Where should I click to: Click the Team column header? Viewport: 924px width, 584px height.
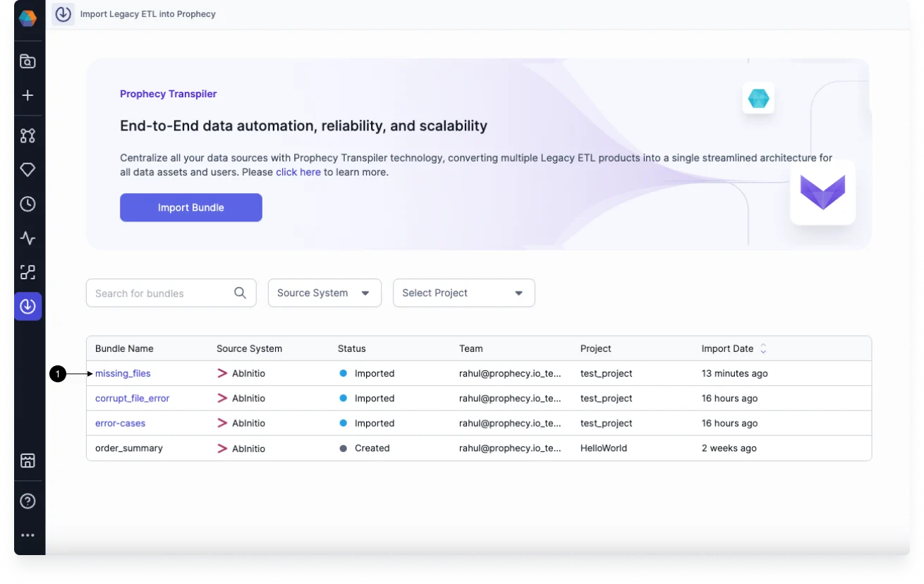pyautogui.click(x=471, y=348)
